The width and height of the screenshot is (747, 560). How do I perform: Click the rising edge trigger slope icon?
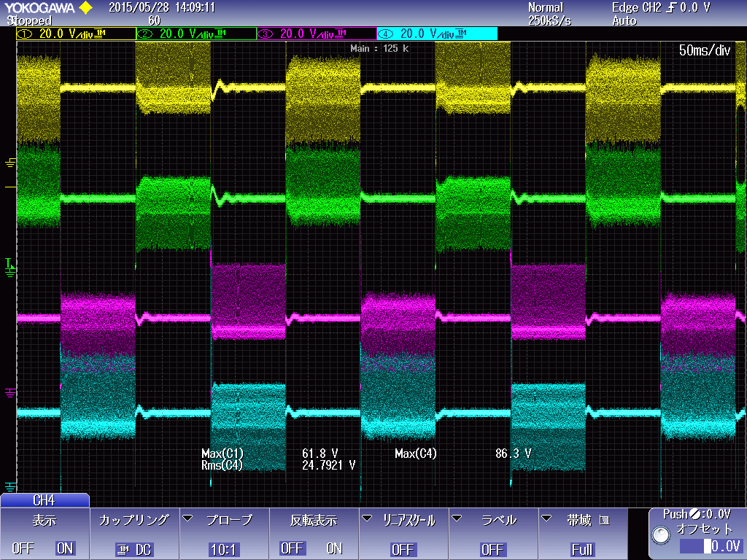coord(671,7)
